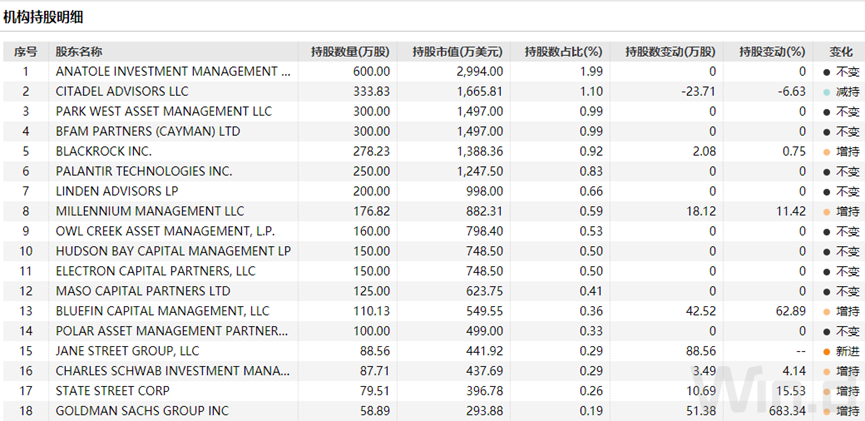Select BLUEFIN CAPITAL MANAGEMENT, LLC

tap(162, 311)
